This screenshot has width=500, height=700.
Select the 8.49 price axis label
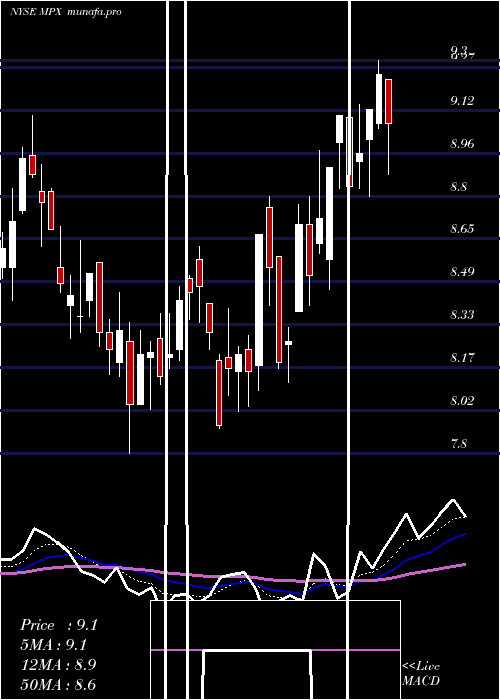pos(462,272)
